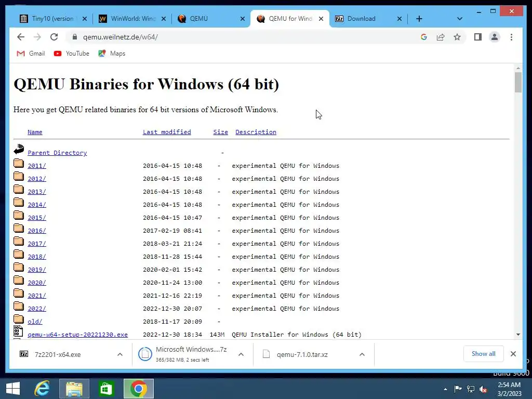The width and height of the screenshot is (532, 399).
Task: Close the downloads shelf
Action: [x=513, y=354]
